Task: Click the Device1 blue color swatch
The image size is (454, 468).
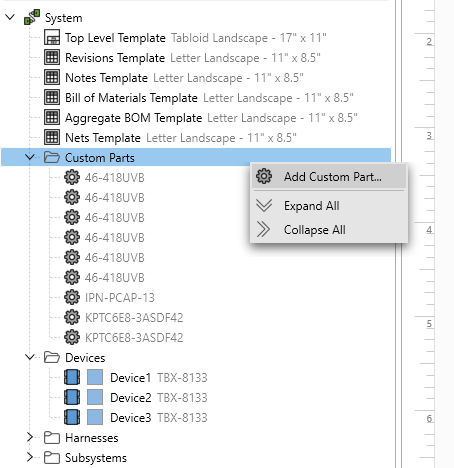Action: coord(95,378)
